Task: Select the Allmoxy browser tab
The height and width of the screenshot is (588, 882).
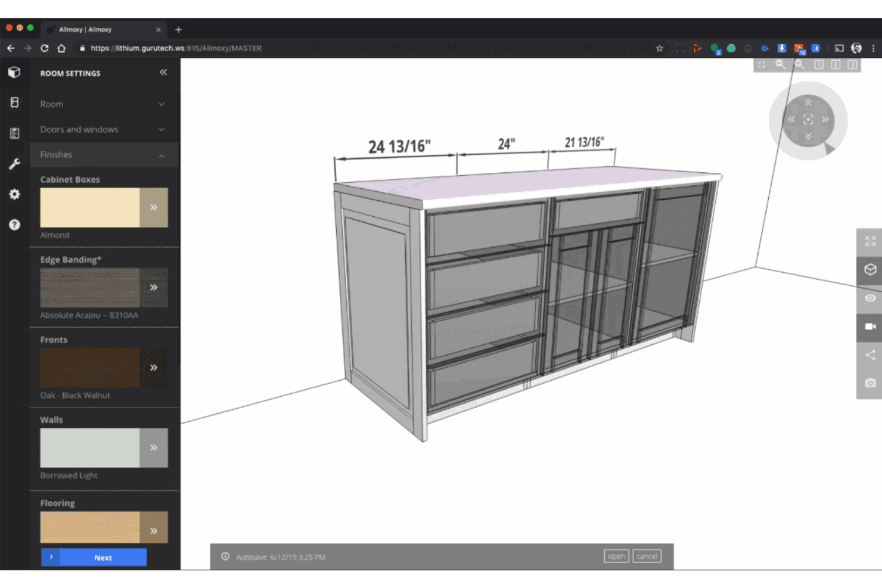Action: (104, 29)
